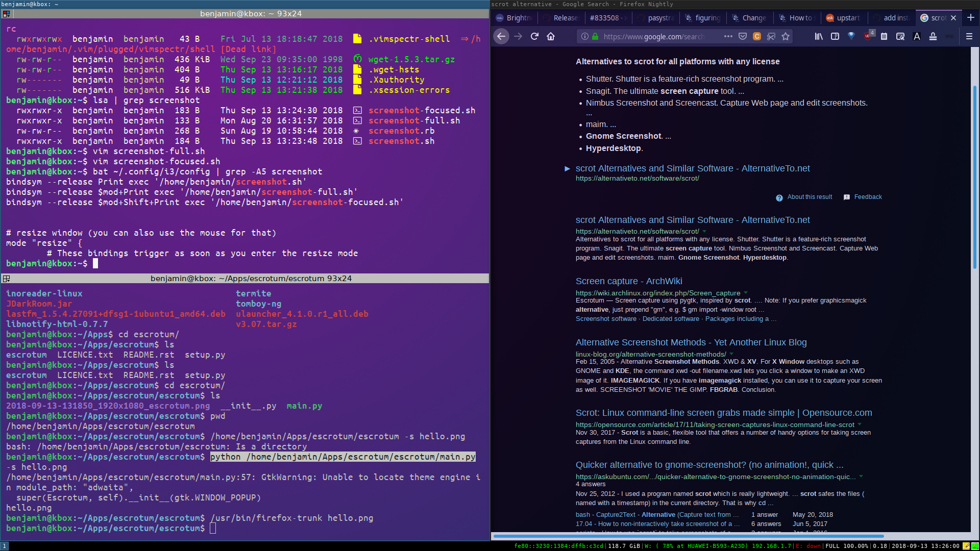Image resolution: width=980 pixels, height=551 pixels.
Task: Open the Firefox hamburger menu
Action: [969, 36]
